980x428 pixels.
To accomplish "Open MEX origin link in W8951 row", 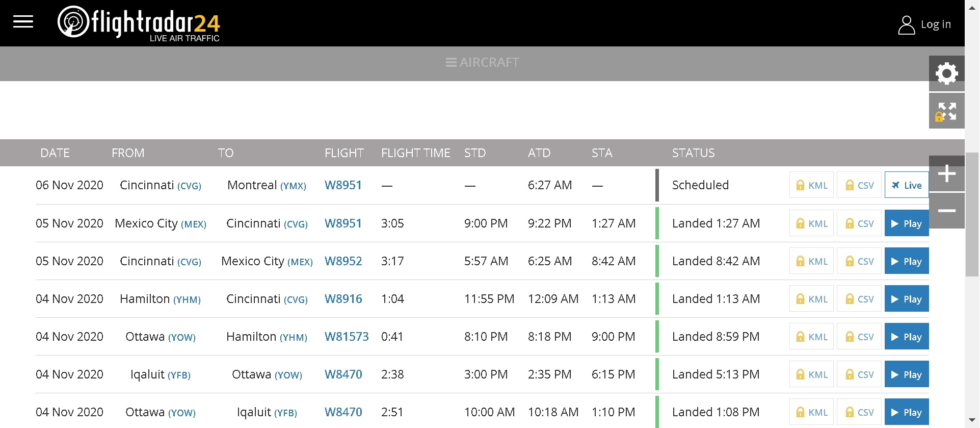I will coord(194,224).
